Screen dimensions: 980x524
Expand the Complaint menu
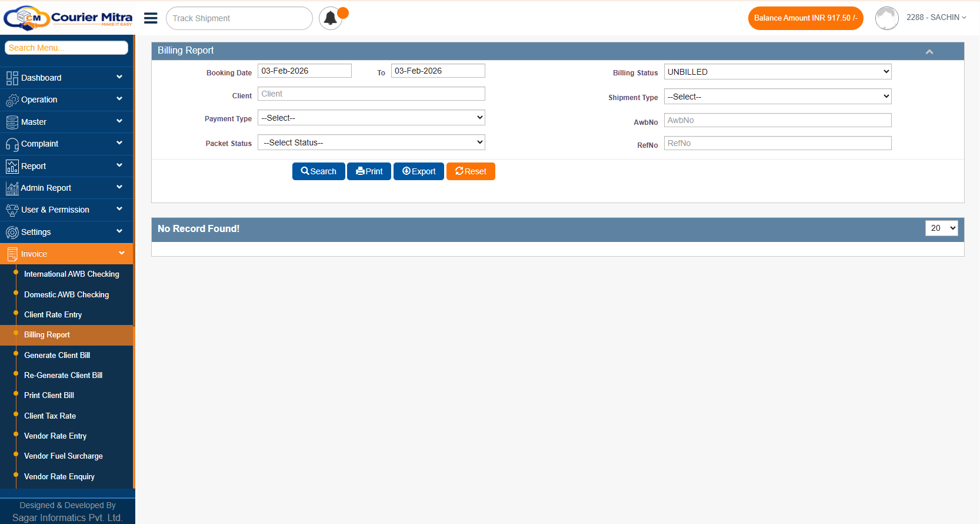coord(119,143)
